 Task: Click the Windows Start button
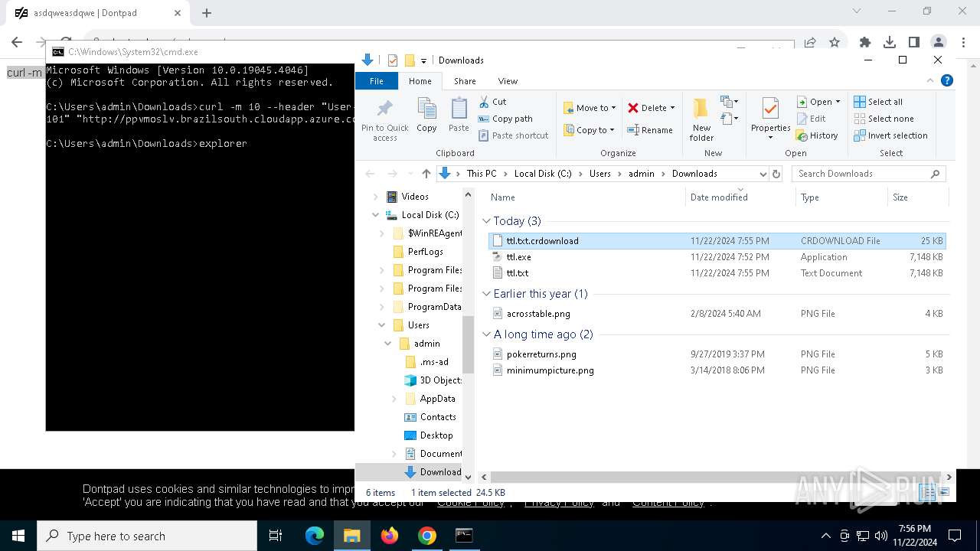pyautogui.click(x=18, y=536)
